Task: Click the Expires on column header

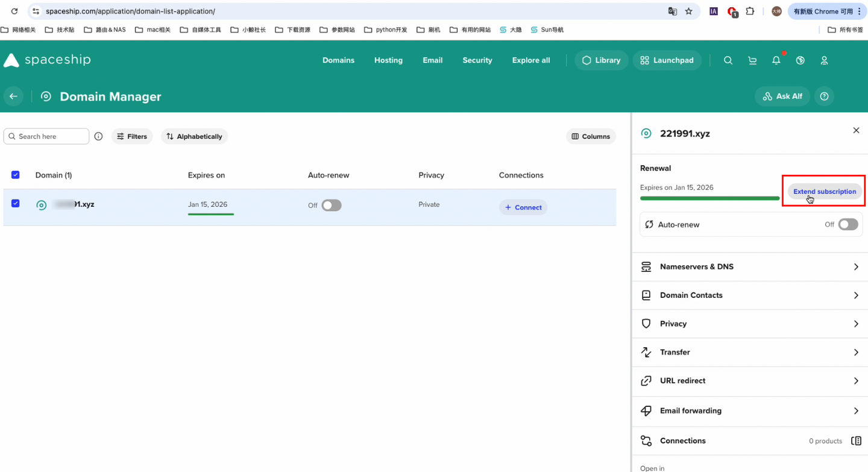Action: coord(206,175)
